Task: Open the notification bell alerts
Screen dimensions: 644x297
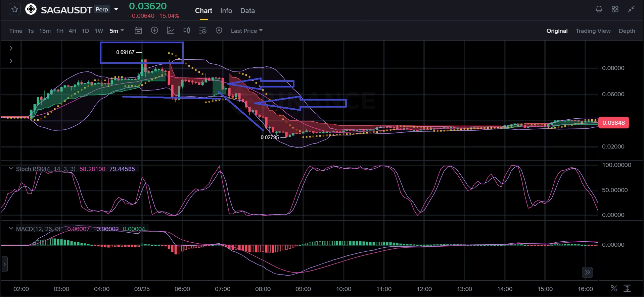Action: [x=599, y=9]
